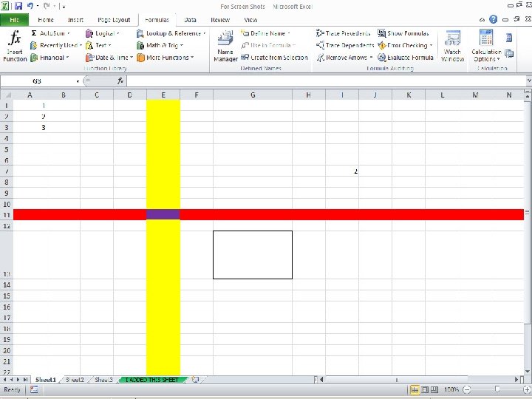The image size is (532, 399).
Task: Open the Text functions dropdown
Action: tap(98, 45)
